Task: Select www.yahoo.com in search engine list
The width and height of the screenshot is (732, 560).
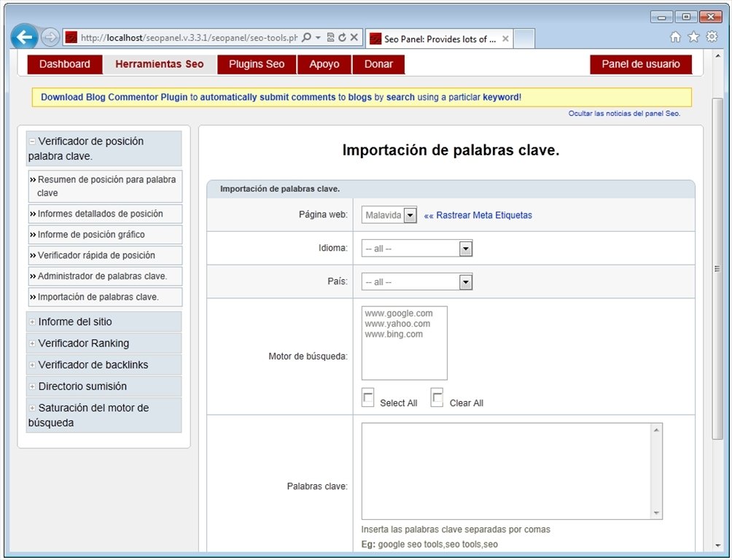Action: [397, 324]
